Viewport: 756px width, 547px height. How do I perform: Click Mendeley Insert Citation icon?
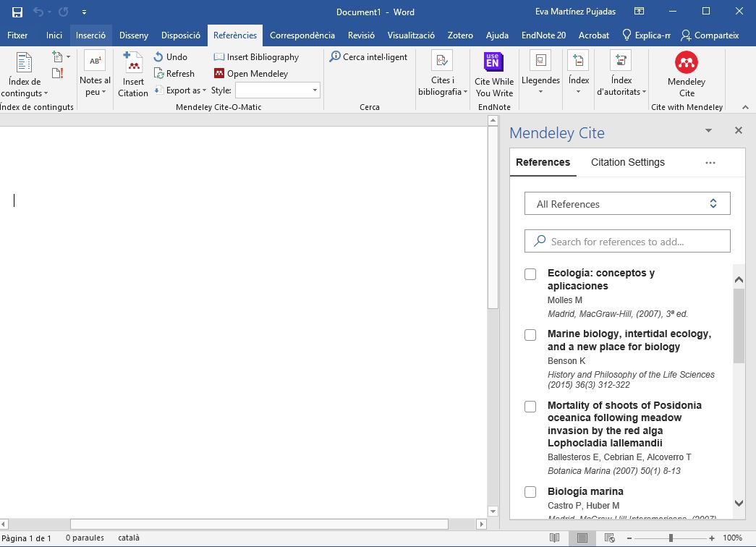click(132, 75)
